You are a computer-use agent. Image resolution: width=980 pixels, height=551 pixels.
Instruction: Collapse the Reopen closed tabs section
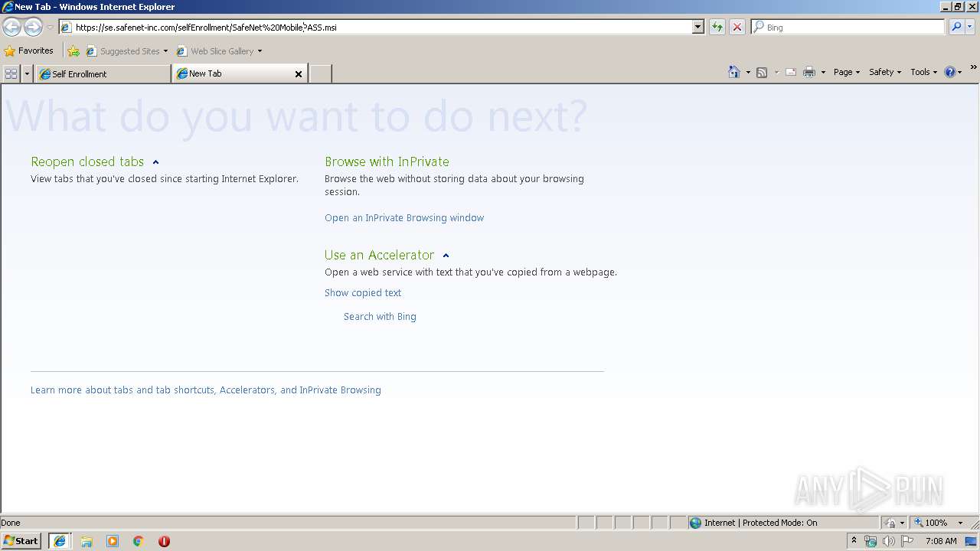155,162
